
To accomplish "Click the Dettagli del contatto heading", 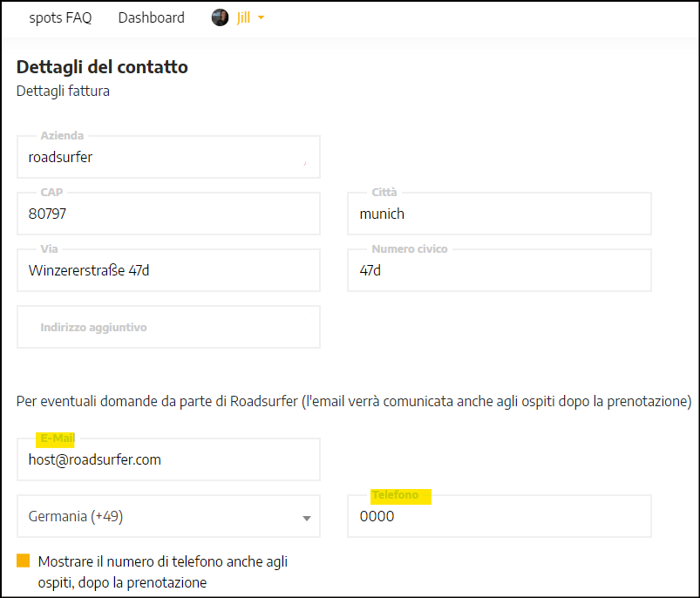I will point(102,67).
